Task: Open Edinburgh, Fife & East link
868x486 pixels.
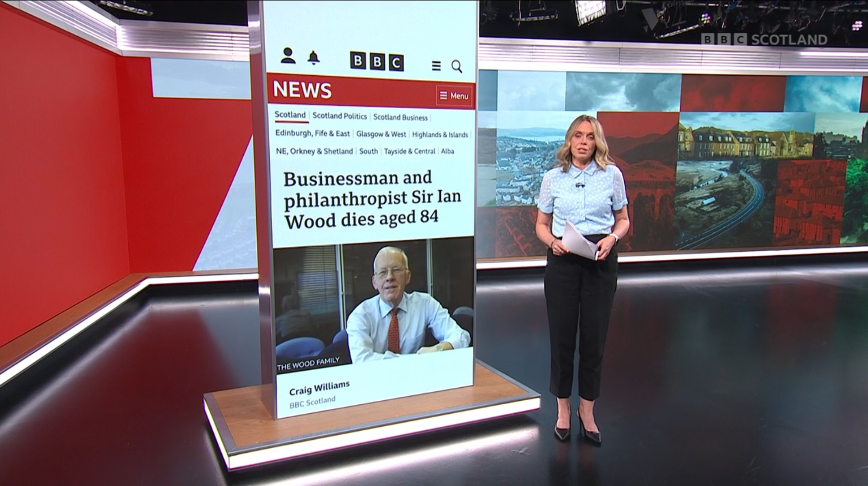Action: click(x=312, y=133)
